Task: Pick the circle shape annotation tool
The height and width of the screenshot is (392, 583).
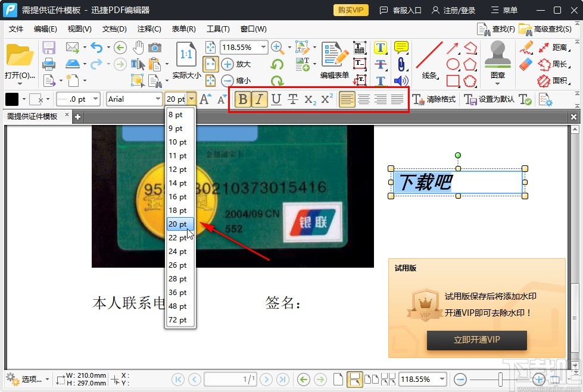Action: [453, 64]
